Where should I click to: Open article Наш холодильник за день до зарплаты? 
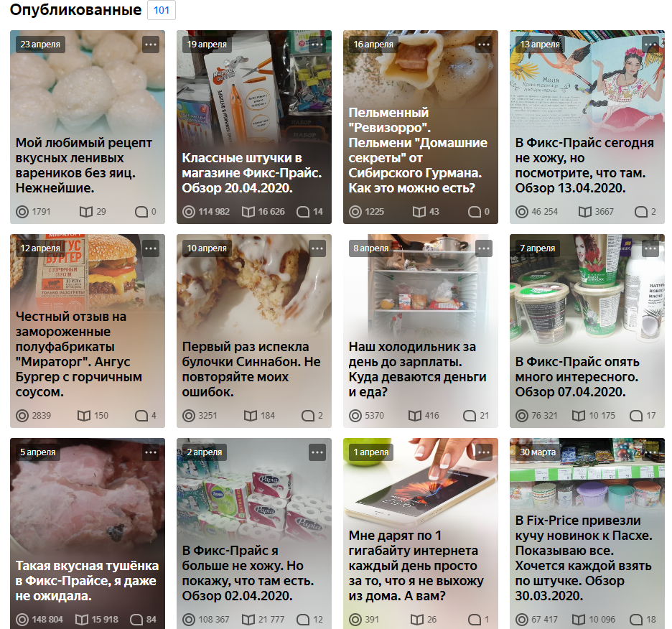click(417, 369)
